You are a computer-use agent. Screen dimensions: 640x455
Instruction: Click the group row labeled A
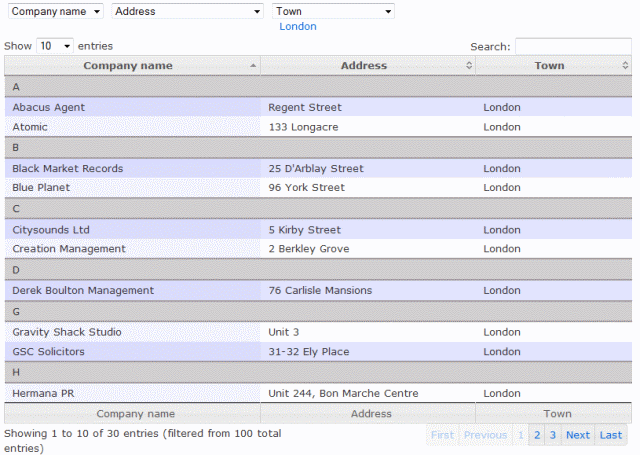pyautogui.click(x=318, y=87)
